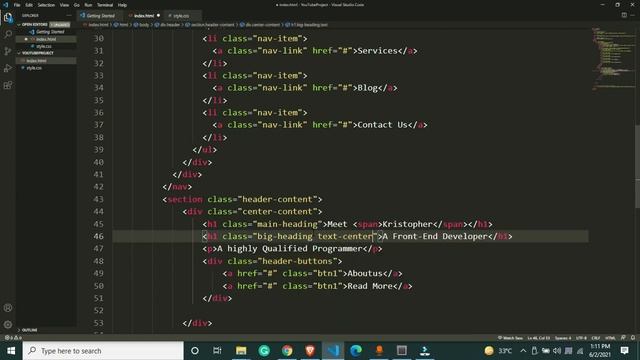
Task: Click the div.center-content breadcrumb
Action: [260, 25]
